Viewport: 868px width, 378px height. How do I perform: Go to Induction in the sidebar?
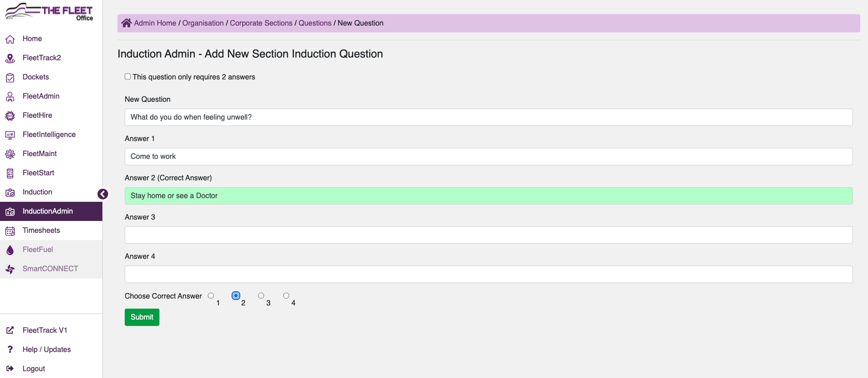pyautogui.click(x=51, y=192)
